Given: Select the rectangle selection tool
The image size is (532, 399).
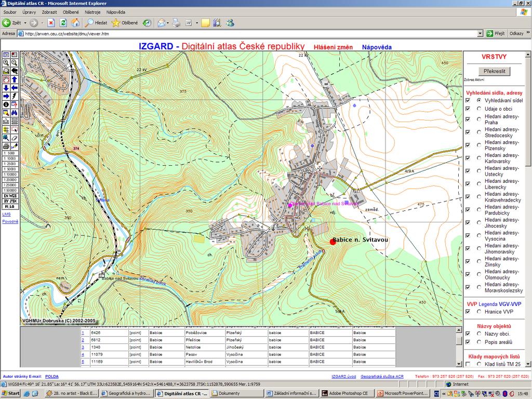Looking at the screenshot, I should coord(14,129).
